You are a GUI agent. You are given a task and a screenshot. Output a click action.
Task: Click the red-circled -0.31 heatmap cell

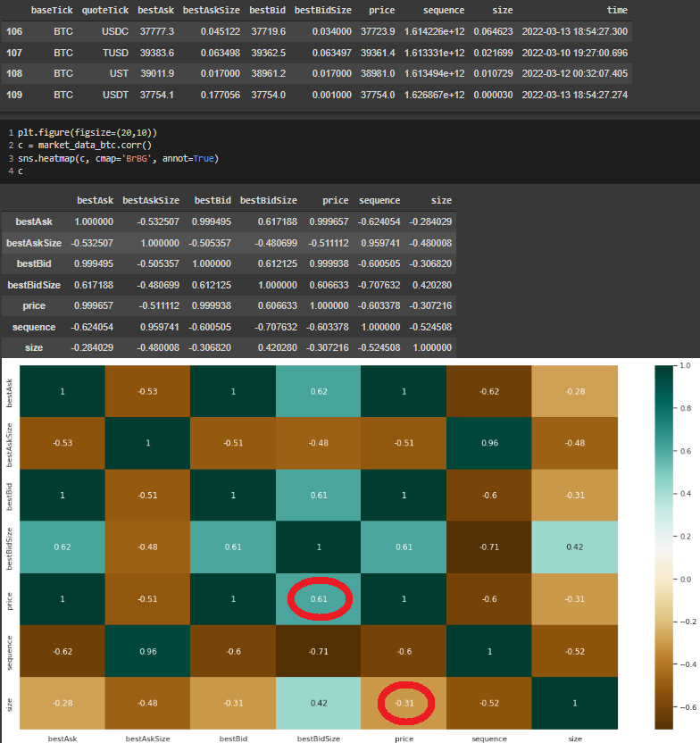point(404,702)
